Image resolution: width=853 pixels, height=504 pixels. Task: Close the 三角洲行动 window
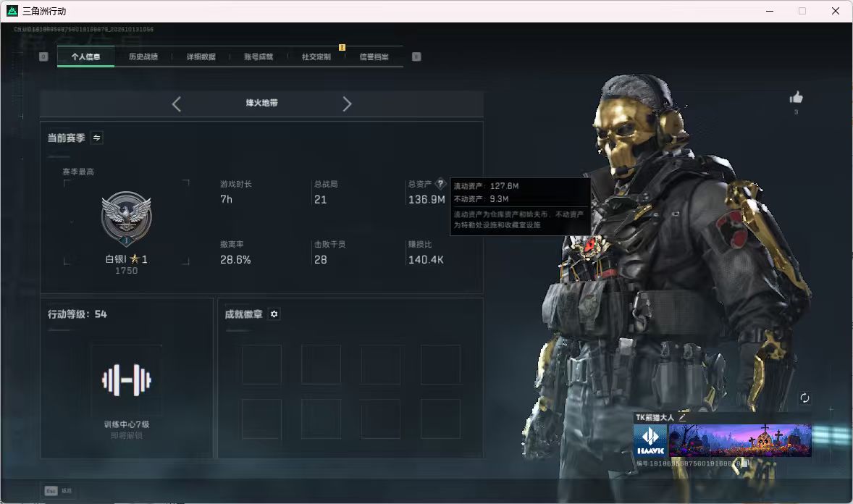[836, 11]
